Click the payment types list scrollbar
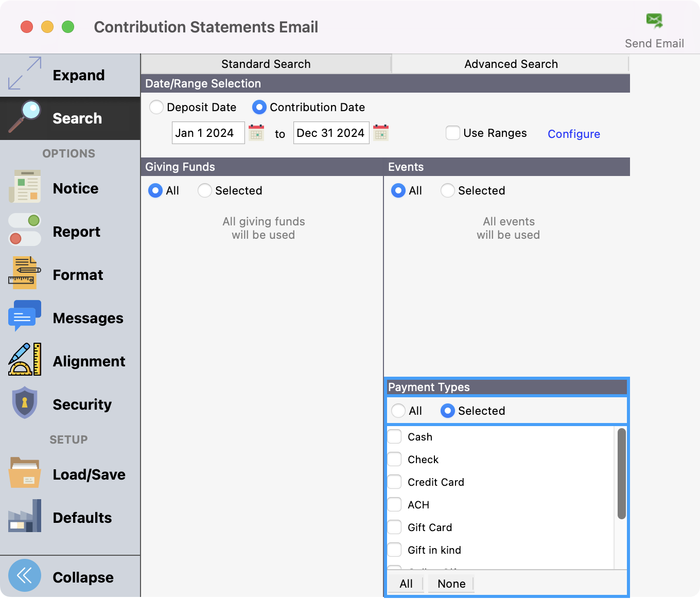Screen dimensions: 700x599 (x=621, y=473)
